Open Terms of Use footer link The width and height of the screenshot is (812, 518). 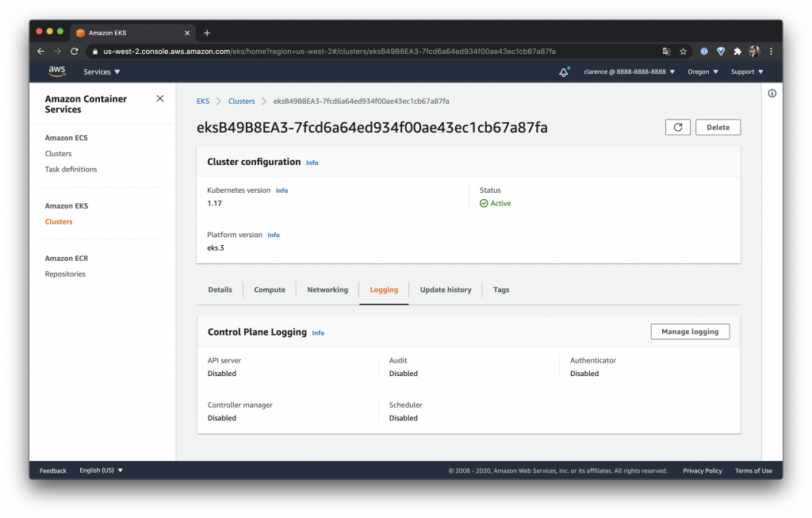(x=753, y=471)
